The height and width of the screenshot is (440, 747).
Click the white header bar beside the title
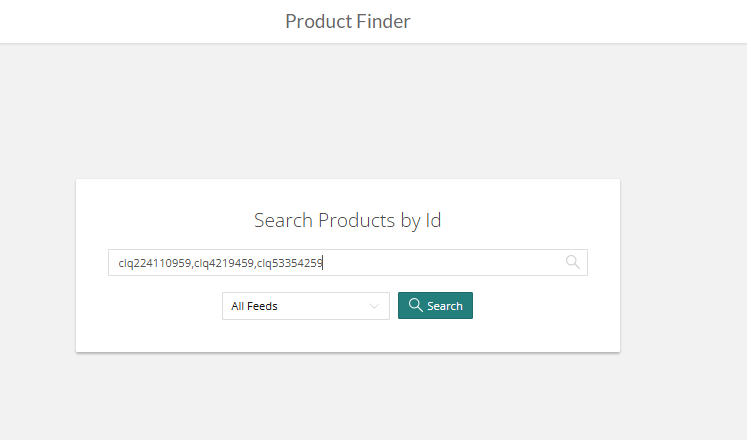[572, 21]
